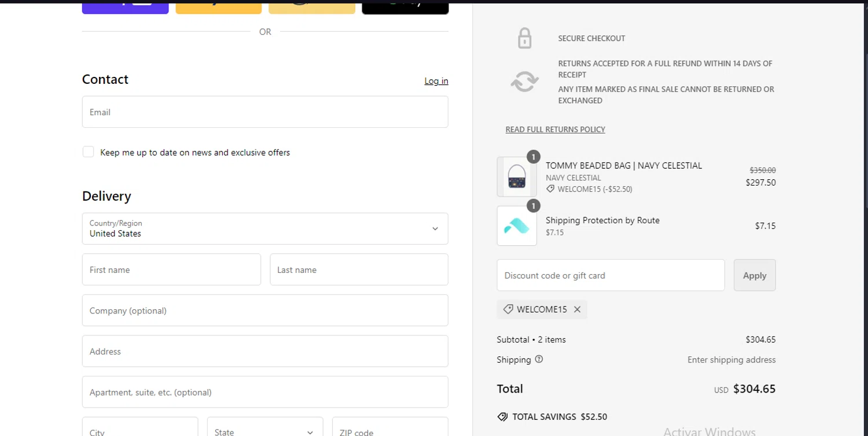
Task: Apply the discount code
Action: click(755, 275)
